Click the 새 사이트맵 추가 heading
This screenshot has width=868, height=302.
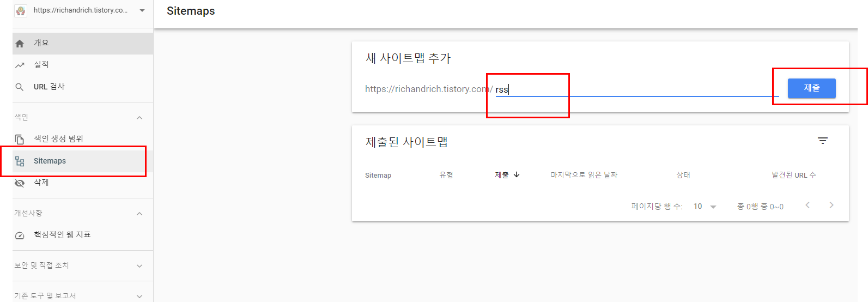pos(408,58)
